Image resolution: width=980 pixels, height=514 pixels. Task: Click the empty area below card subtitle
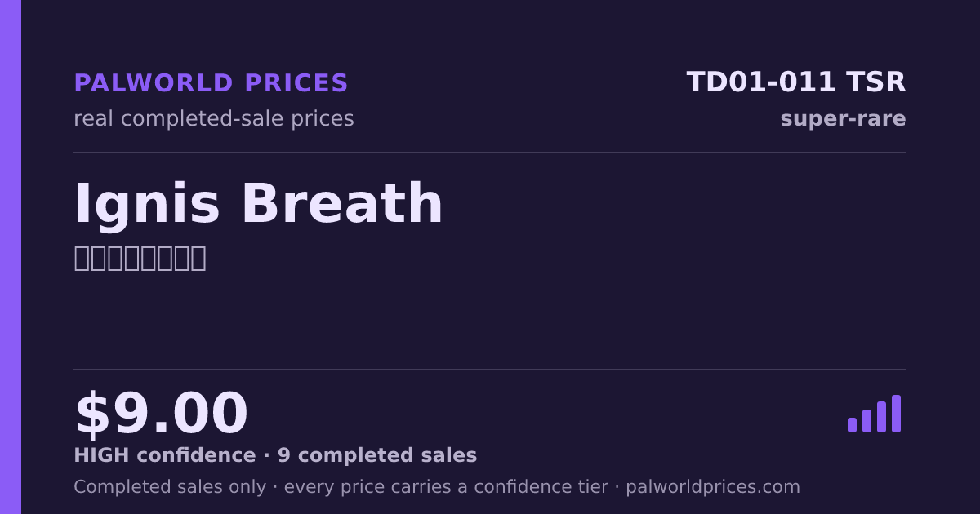(490, 320)
